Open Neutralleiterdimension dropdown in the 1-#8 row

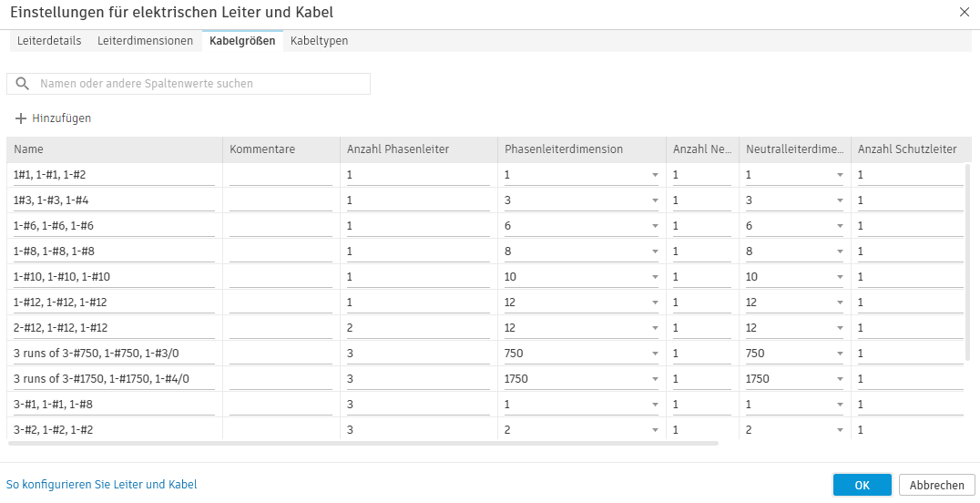click(840, 251)
